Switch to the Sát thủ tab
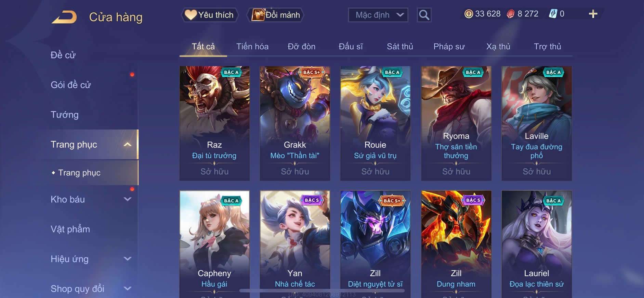Screen dimensions: 644x298 pos(400,47)
